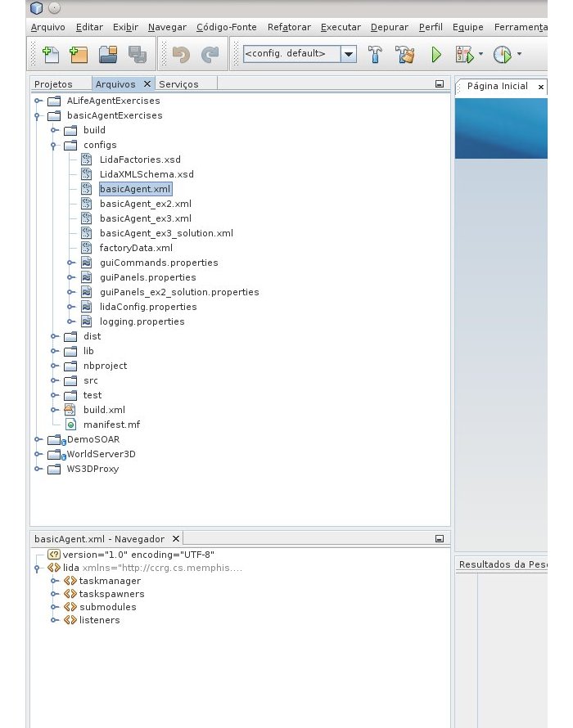
Task: Expand the taskmanager XML node
Action: point(55,581)
